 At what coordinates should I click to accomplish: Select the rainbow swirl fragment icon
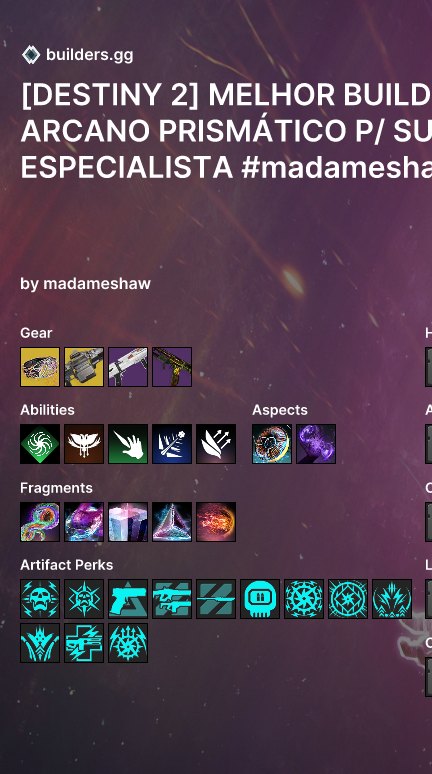(40, 522)
